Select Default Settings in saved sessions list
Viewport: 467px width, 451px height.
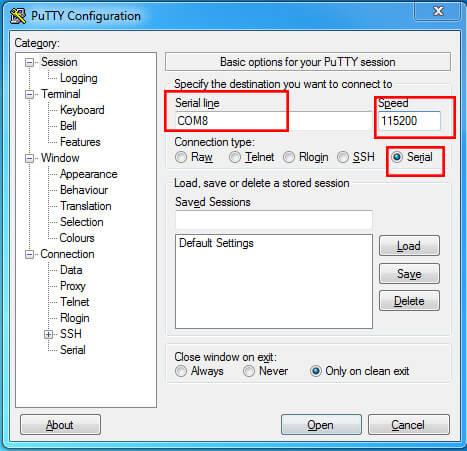pos(216,243)
